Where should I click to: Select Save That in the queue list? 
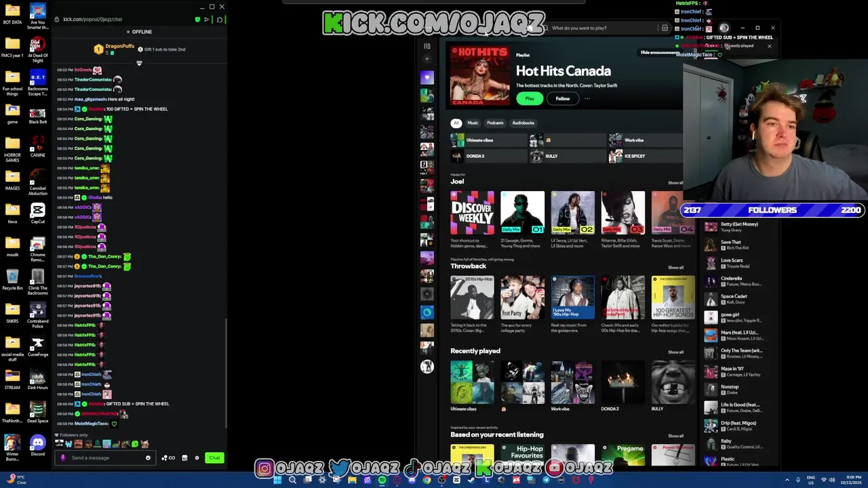pos(739,245)
